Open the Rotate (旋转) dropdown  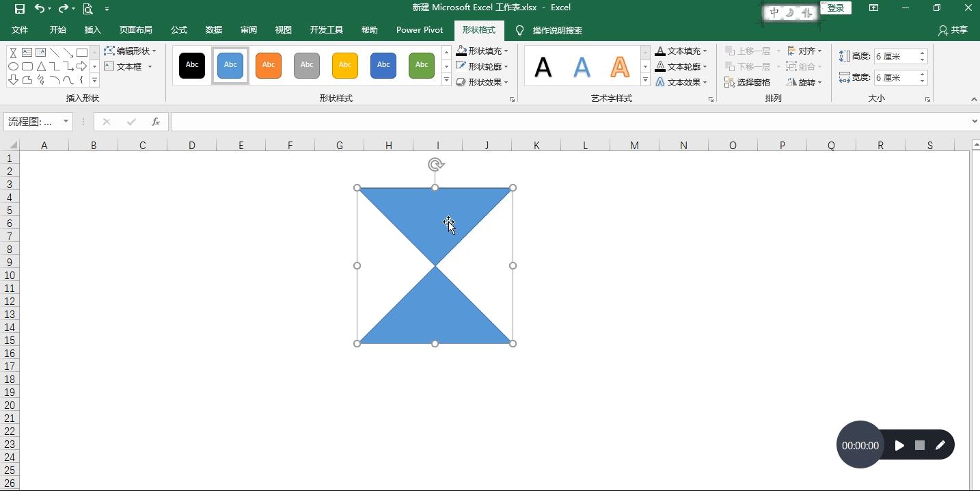pyautogui.click(x=804, y=83)
